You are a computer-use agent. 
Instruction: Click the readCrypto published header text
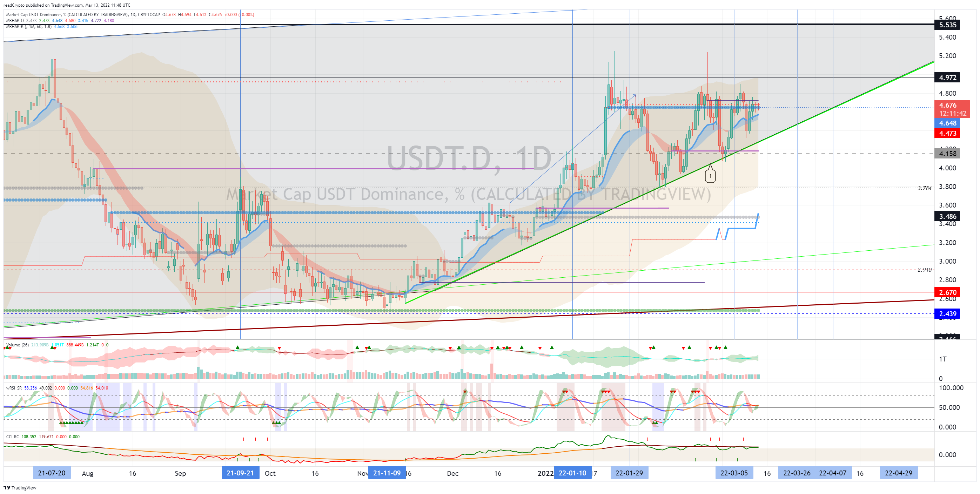67,5
